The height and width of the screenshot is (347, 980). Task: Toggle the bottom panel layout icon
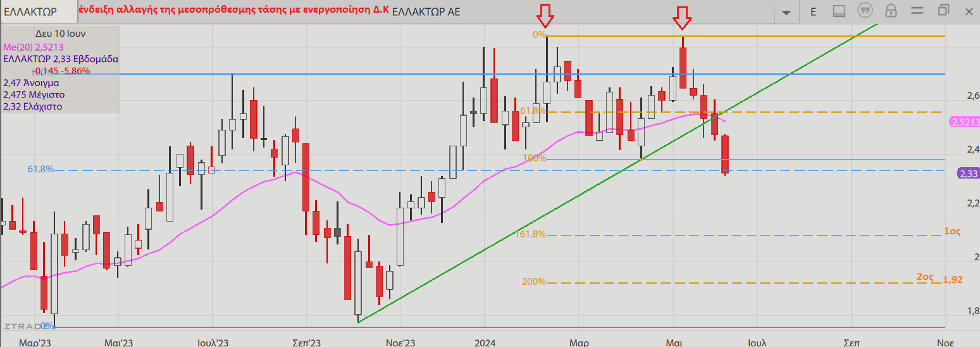pos(839,11)
